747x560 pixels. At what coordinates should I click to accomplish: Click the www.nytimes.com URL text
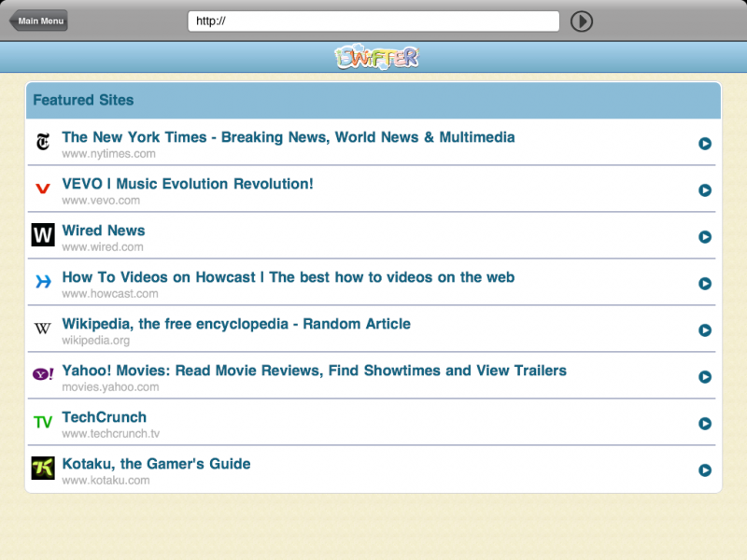108,154
